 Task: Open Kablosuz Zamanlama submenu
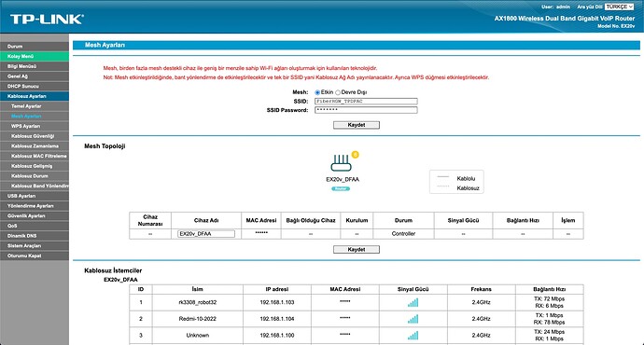35,146
